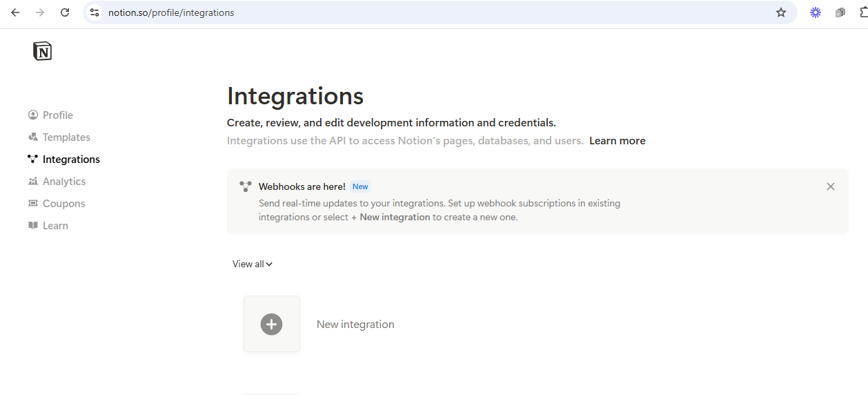Click the New badge next to Webhooks
Screen dimensions: 868x395
click(x=360, y=186)
